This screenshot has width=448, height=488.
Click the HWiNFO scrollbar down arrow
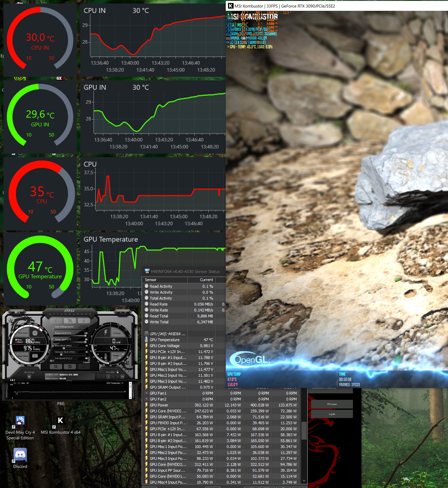(x=304, y=481)
